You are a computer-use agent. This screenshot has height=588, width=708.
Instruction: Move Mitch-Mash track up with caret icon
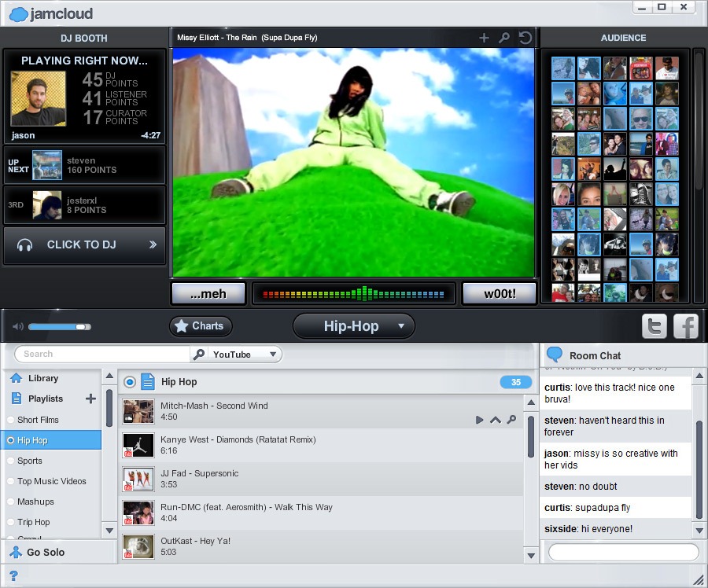496,420
